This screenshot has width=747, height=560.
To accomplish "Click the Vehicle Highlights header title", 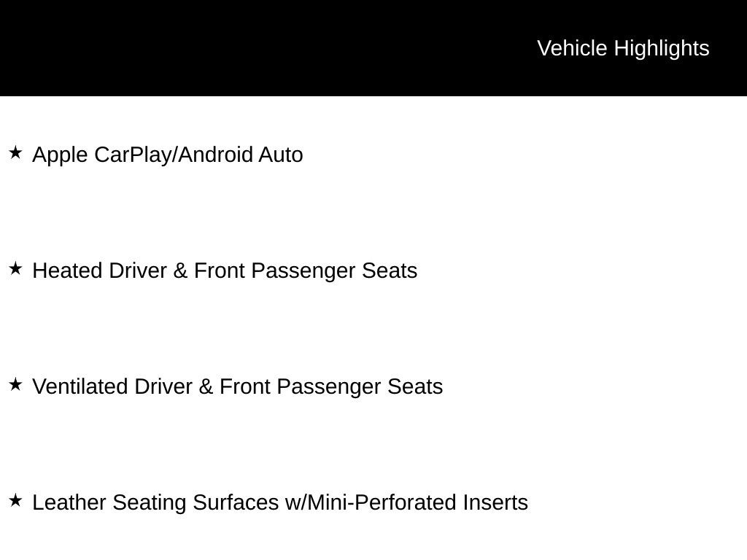I will click(623, 48).
